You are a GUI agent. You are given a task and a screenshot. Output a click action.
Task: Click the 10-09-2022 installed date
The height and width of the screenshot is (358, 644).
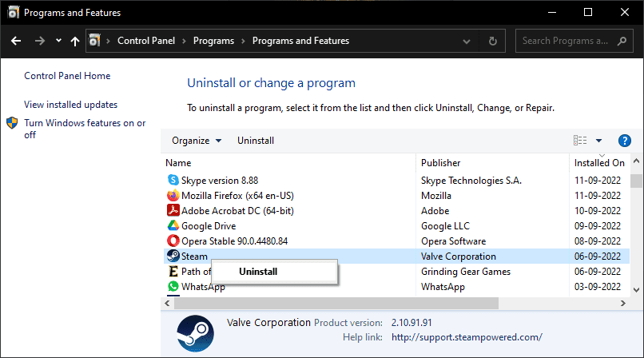[x=597, y=211]
